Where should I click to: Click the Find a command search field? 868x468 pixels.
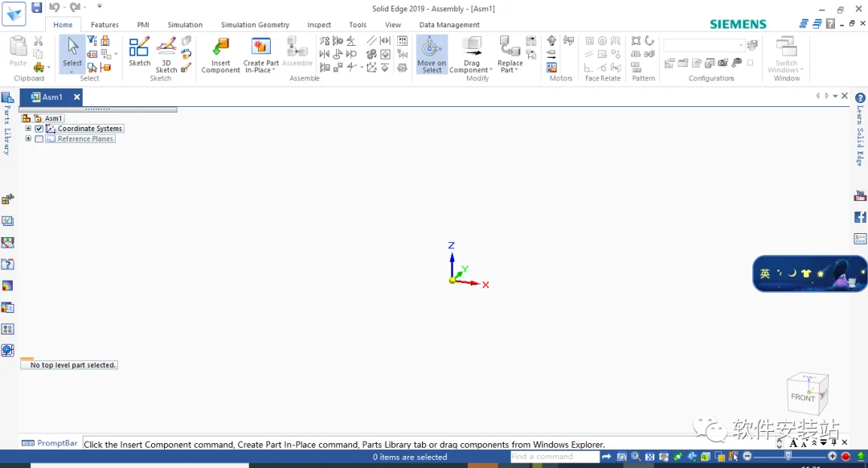(x=555, y=457)
